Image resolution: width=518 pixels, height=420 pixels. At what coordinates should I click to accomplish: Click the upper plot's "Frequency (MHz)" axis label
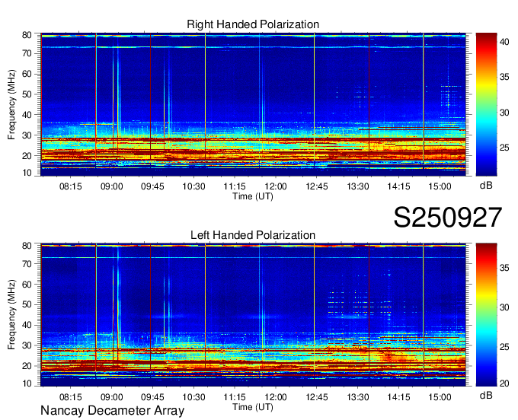12,104
